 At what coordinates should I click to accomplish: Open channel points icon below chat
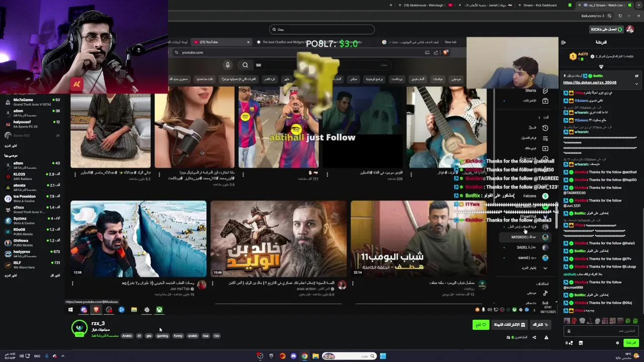(x=569, y=343)
